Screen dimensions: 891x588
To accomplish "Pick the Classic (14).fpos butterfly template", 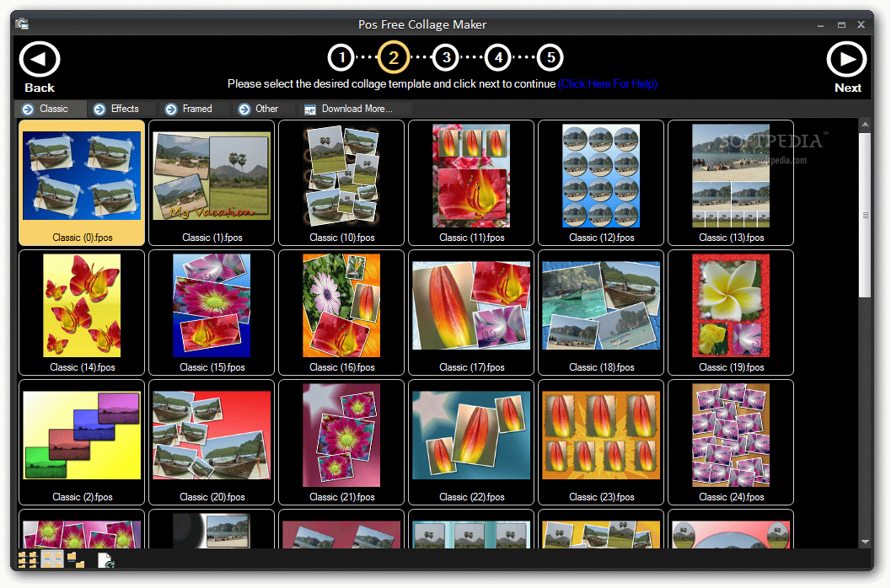I will click(x=82, y=313).
